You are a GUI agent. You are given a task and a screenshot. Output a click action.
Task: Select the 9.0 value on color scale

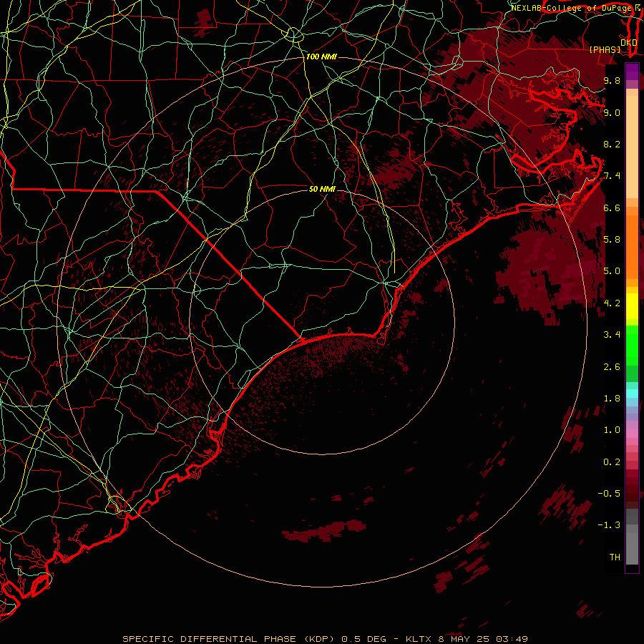[612, 112]
